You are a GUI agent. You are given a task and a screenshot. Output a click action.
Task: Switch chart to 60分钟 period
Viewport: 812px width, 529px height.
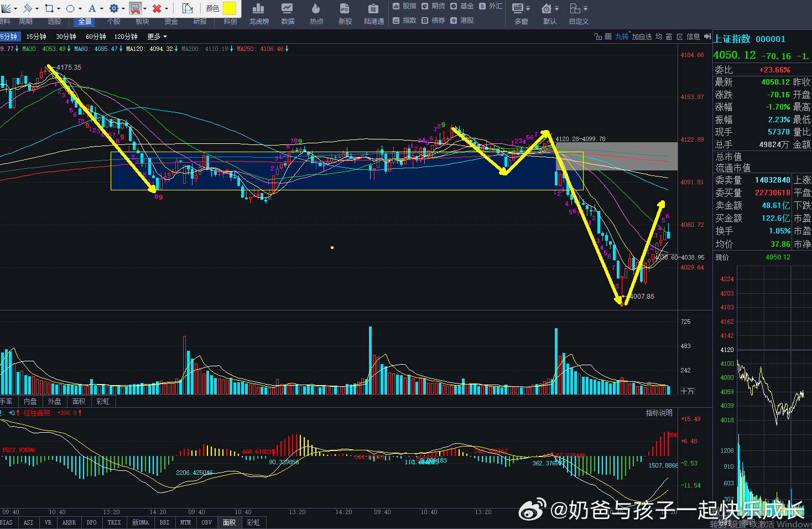[96, 37]
